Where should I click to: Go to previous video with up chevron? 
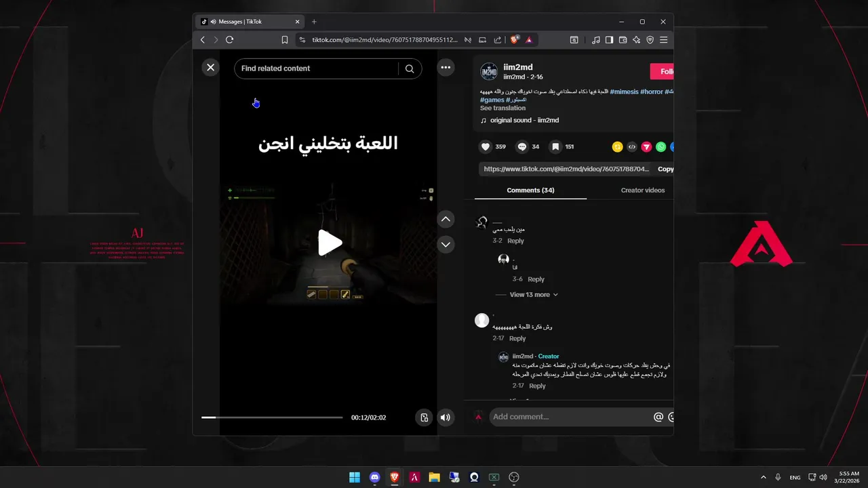tap(446, 219)
